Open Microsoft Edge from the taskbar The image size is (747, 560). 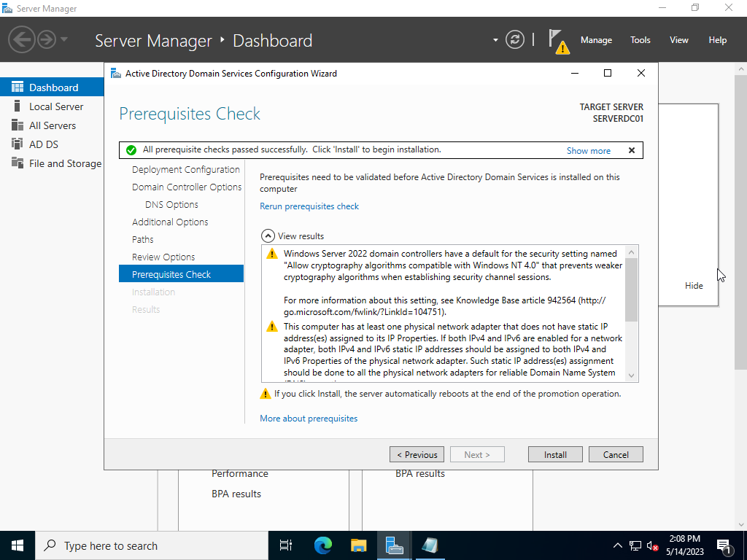322,545
